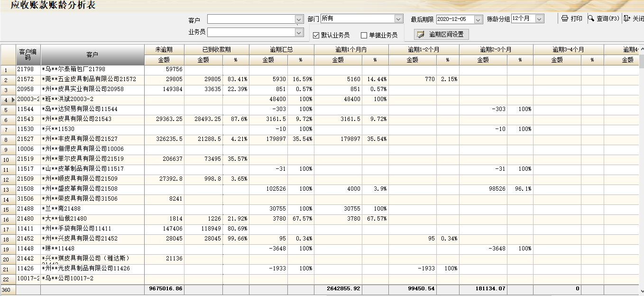The image size is (644, 296).
Task: Click the 已到收款期 column header
Action: point(216,50)
